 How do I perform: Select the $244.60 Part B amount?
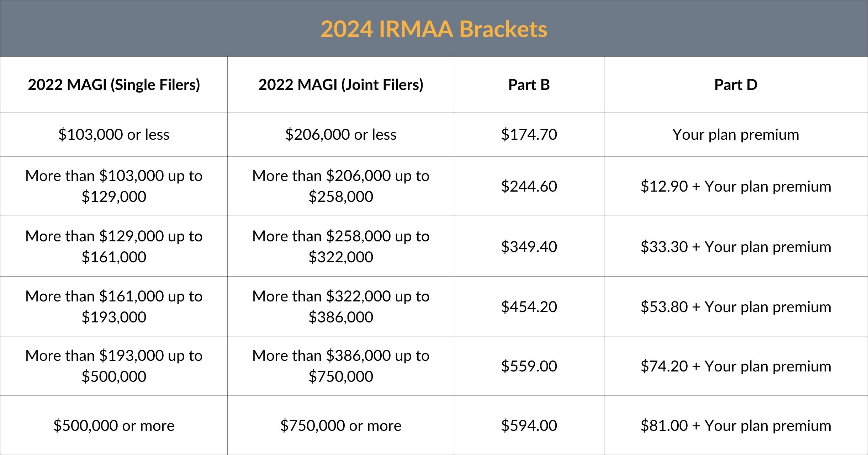[529, 186]
